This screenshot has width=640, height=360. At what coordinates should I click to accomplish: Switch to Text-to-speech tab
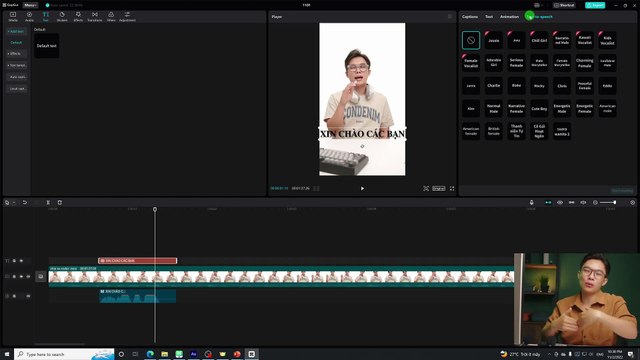[x=539, y=17]
